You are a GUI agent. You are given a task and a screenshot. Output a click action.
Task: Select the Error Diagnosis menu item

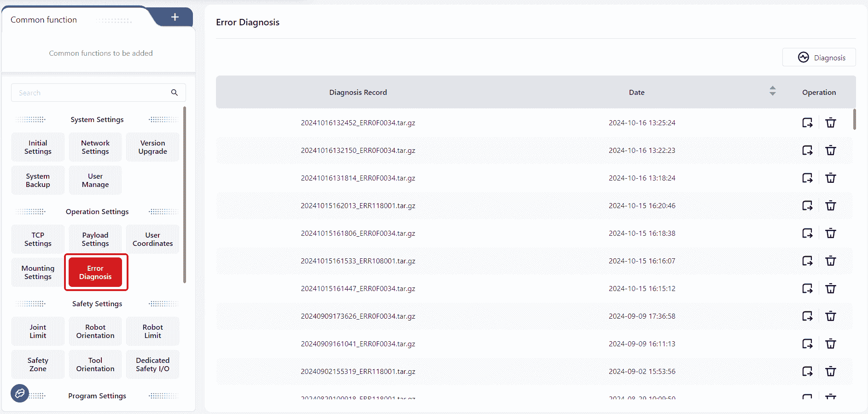point(95,273)
